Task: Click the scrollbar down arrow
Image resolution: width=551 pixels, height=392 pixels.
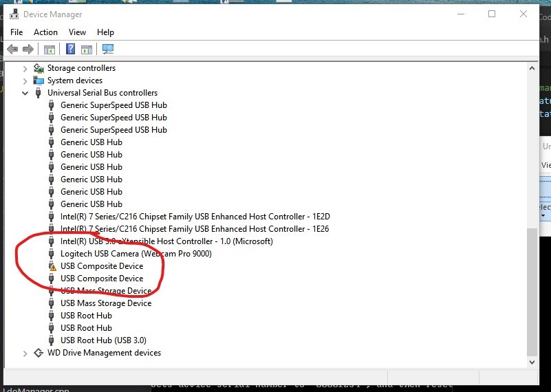Action: tap(532, 362)
